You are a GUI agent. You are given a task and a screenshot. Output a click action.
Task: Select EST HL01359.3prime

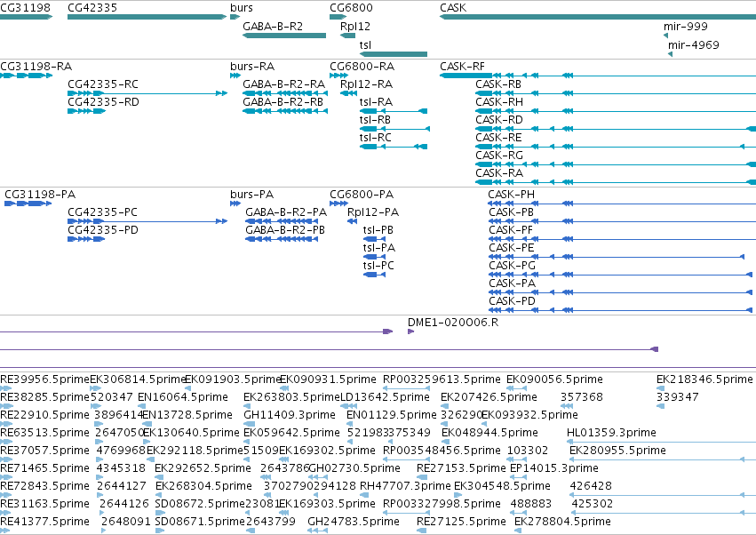(x=611, y=433)
